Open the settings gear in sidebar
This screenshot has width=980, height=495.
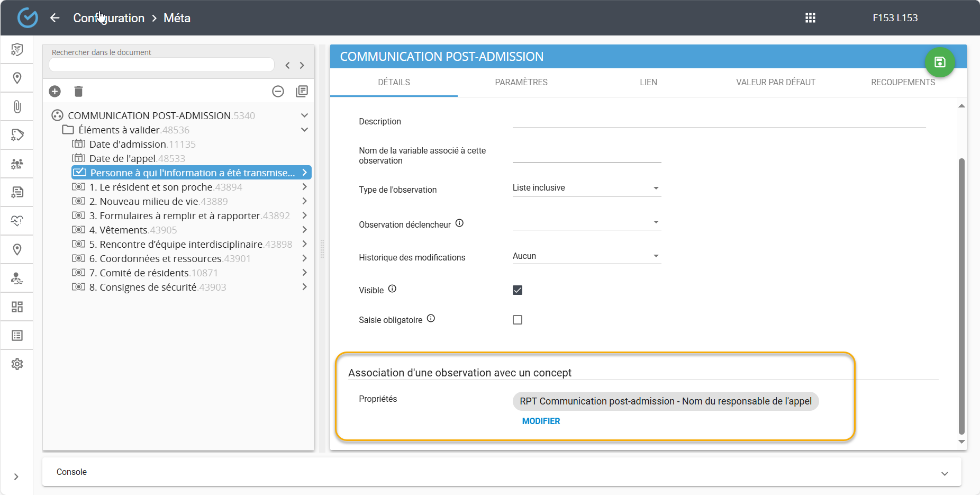point(17,364)
